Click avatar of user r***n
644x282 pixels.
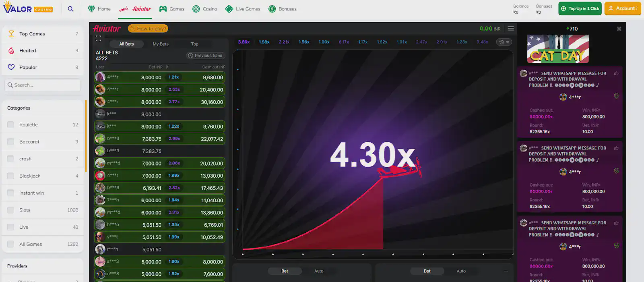100,249
